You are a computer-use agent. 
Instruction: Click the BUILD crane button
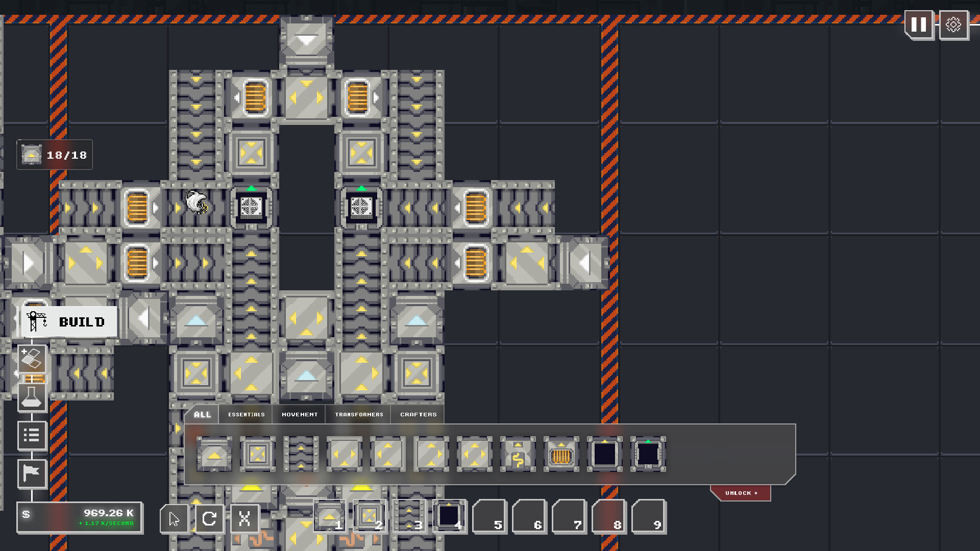(x=69, y=321)
